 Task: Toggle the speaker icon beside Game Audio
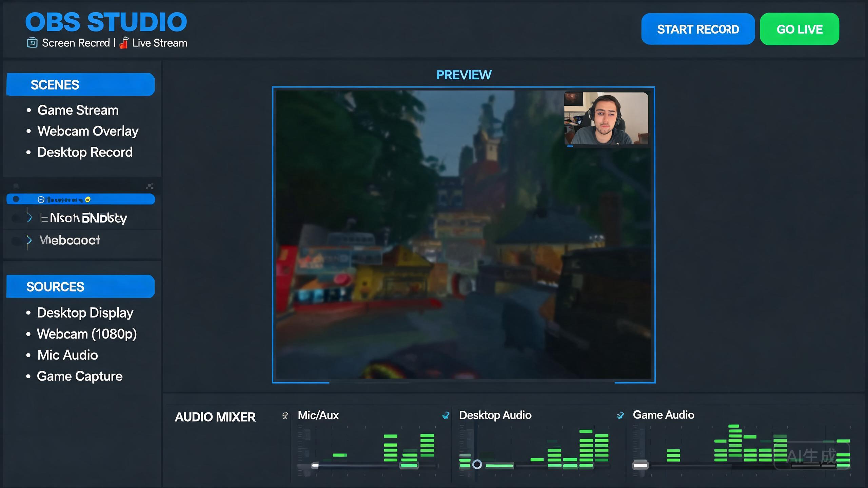pos(620,415)
